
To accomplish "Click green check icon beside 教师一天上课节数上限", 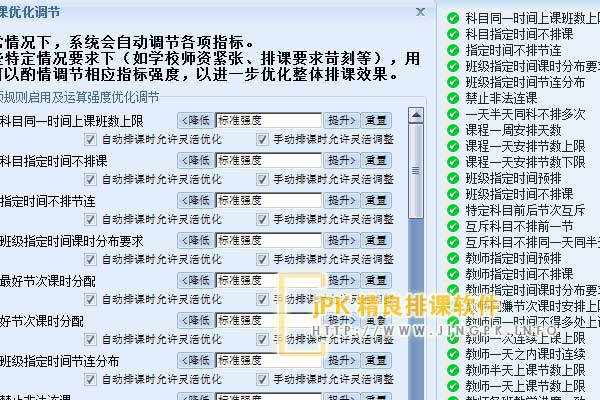I will 453,386.
